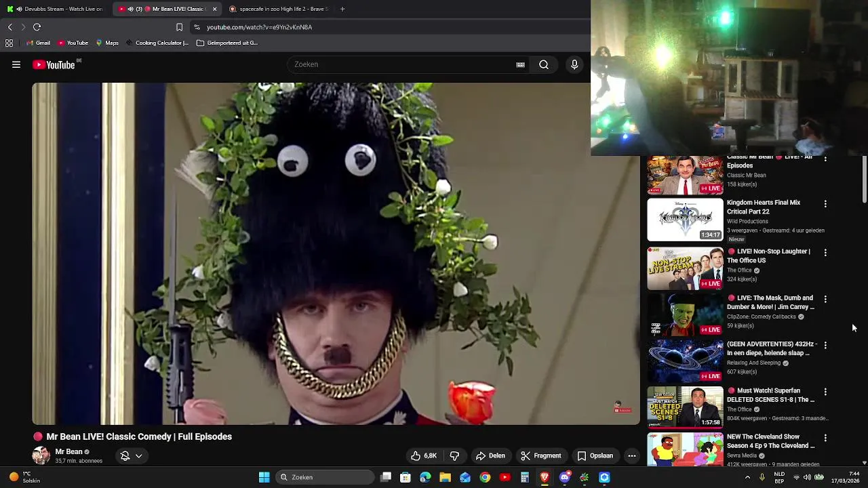Expand the Geïmporteerd uit G... bookmarks folder

(x=227, y=43)
